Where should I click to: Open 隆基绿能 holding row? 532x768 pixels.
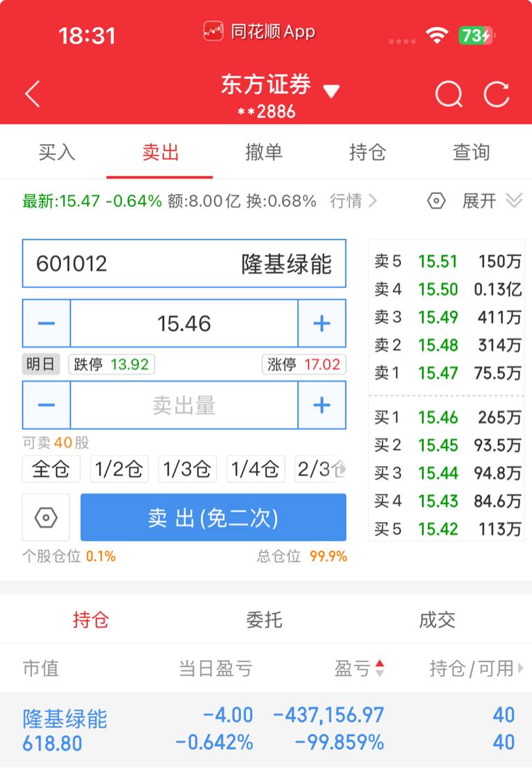266,729
